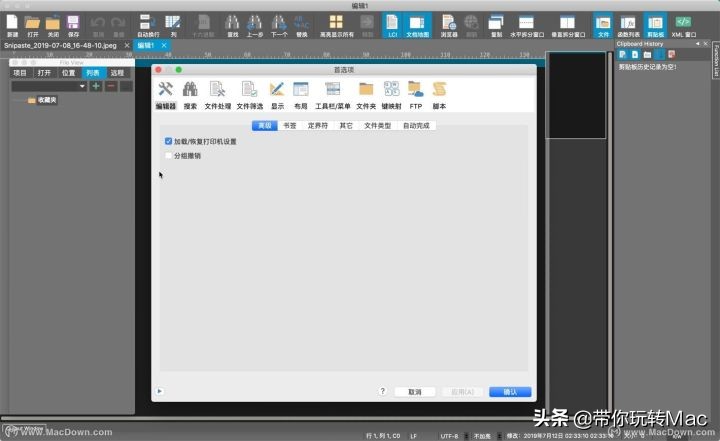Open 键映射 key mapping preferences
Image resolution: width=720 pixels, height=441 pixels.
click(x=391, y=95)
